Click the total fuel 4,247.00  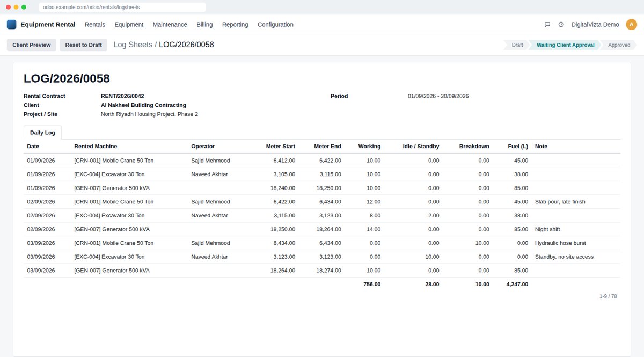tap(517, 284)
